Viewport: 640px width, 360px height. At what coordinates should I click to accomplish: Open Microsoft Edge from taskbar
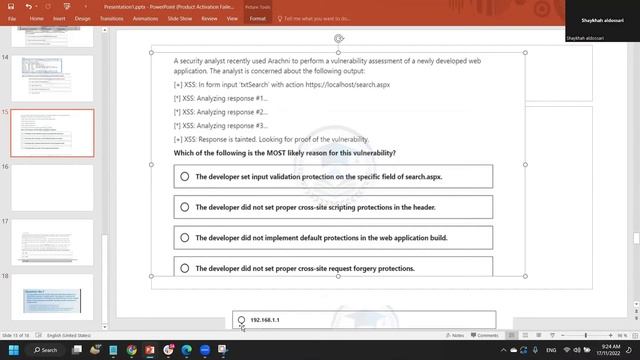[187, 350]
